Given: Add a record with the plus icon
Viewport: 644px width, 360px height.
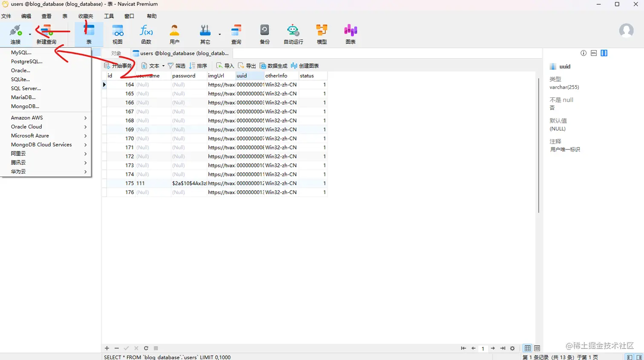Looking at the screenshot, I should click(107, 348).
